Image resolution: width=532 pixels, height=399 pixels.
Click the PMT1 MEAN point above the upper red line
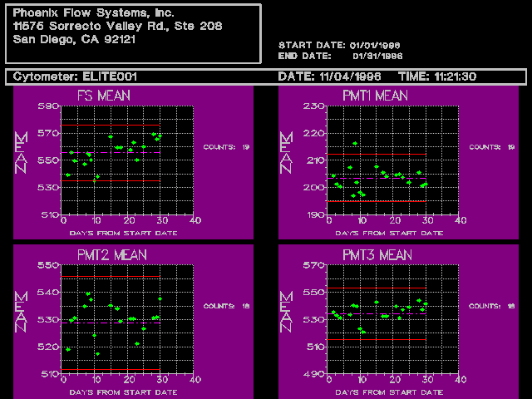tap(355, 144)
